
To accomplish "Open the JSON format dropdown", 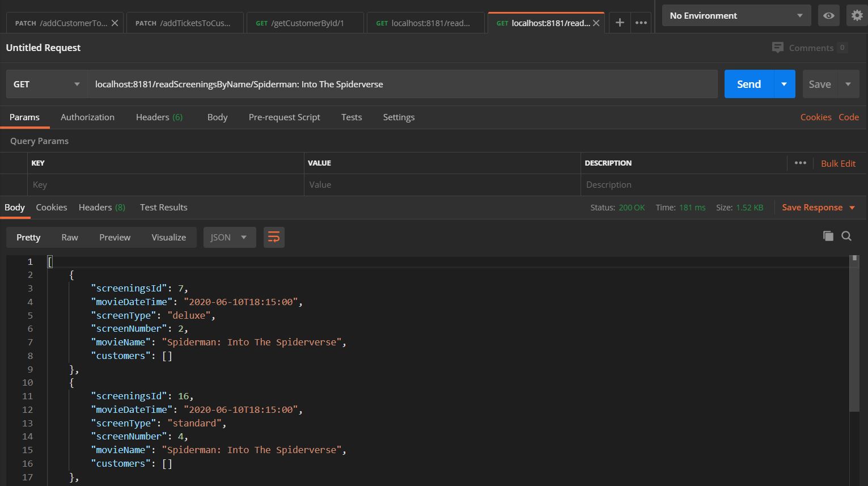I will point(230,237).
